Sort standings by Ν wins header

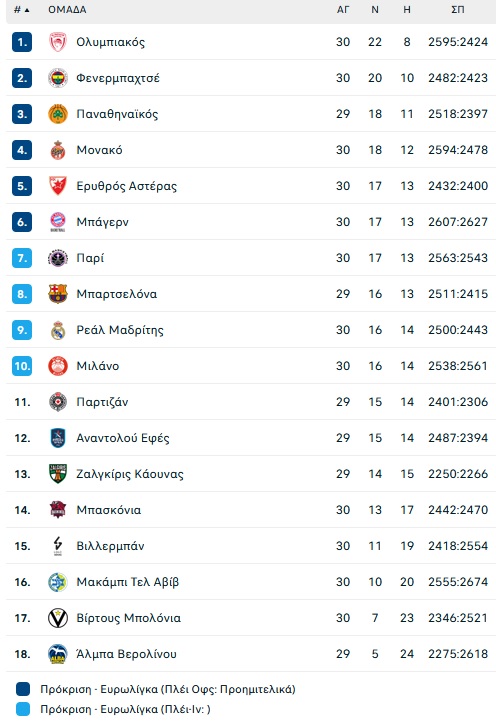(375, 9)
